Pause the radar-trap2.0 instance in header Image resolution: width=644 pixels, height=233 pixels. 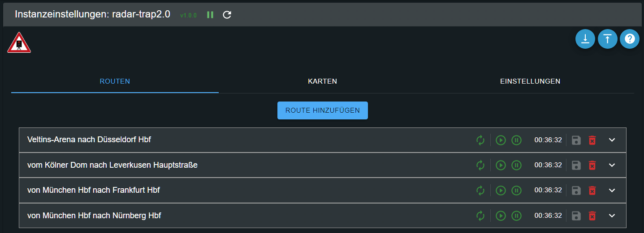pos(210,15)
